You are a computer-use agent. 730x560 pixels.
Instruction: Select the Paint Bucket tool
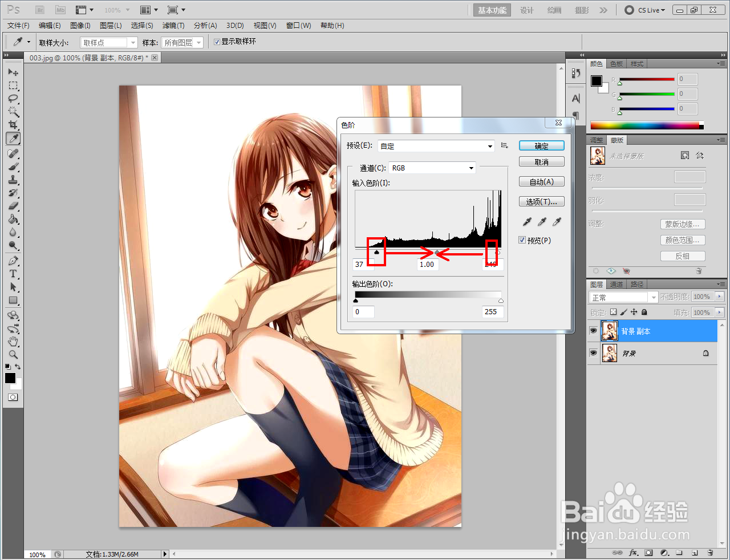pos(13,219)
